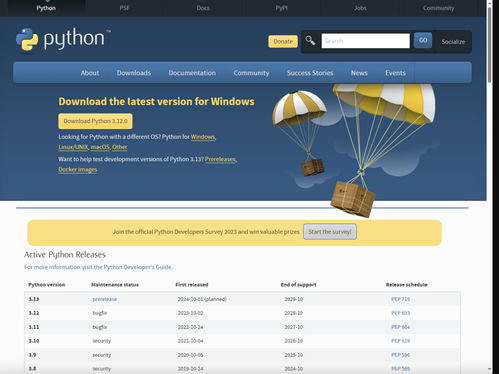
Task: Switch to the Docs top tab
Action: coord(203,8)
